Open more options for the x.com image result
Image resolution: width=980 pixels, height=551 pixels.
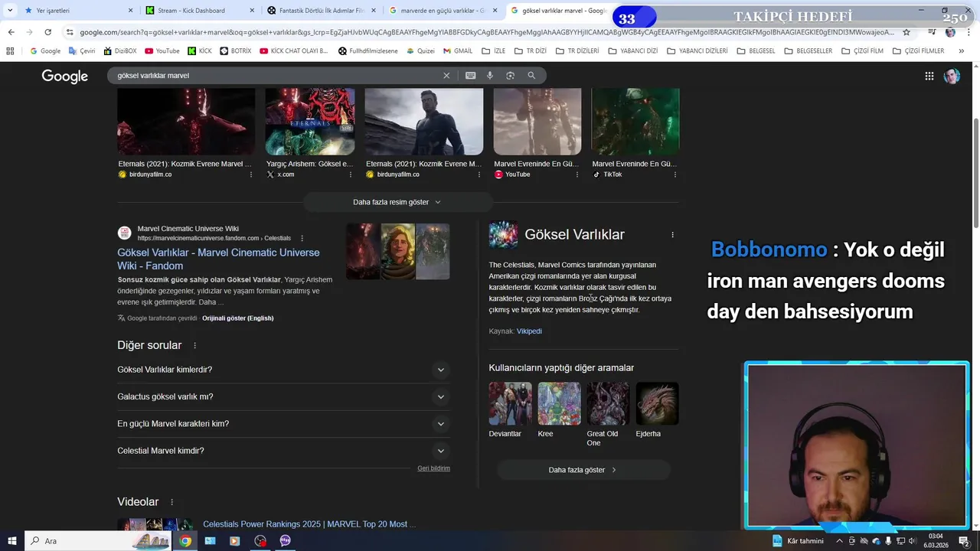pyautogui.click(x=351, y=174)
